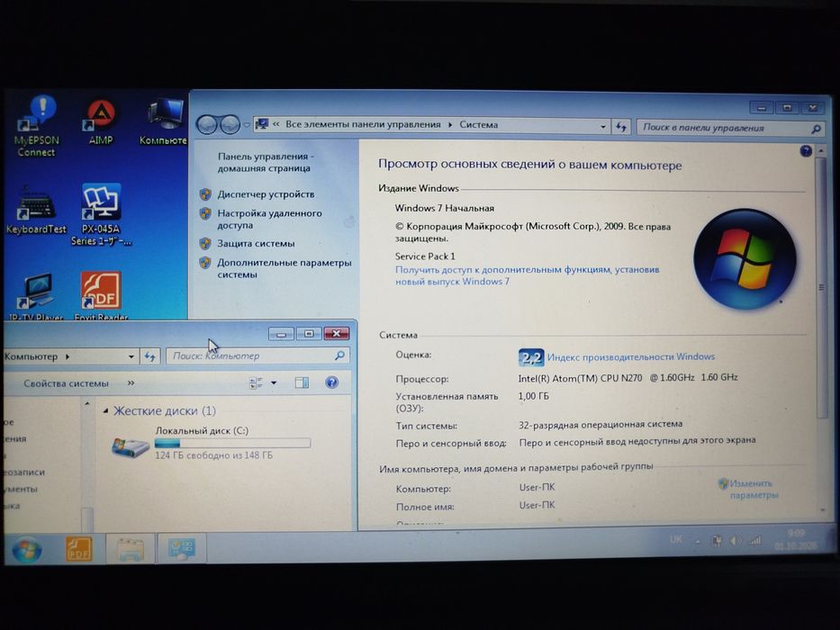
Task: Toggle the preview pane in explorer
Action: click(x=303, y=382)
